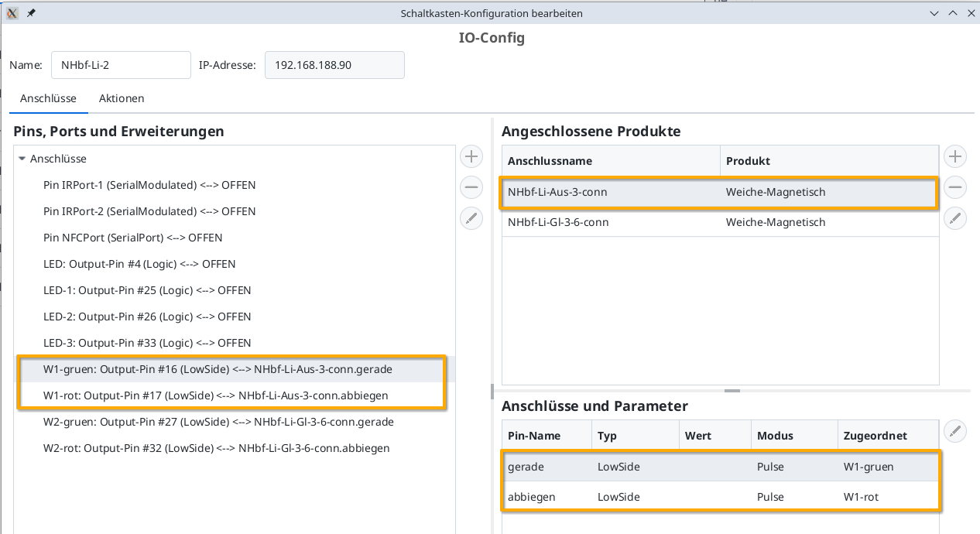Viewport: 980px width, 534px height.
Task: Edit parameters using pencil beside Anschlüsse und Parameter
Action: pos(955,431)
